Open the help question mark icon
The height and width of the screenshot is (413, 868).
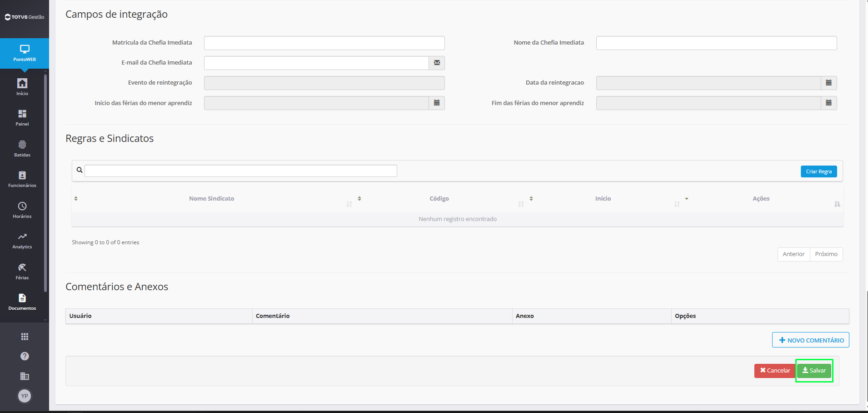(x=25, y=356)
